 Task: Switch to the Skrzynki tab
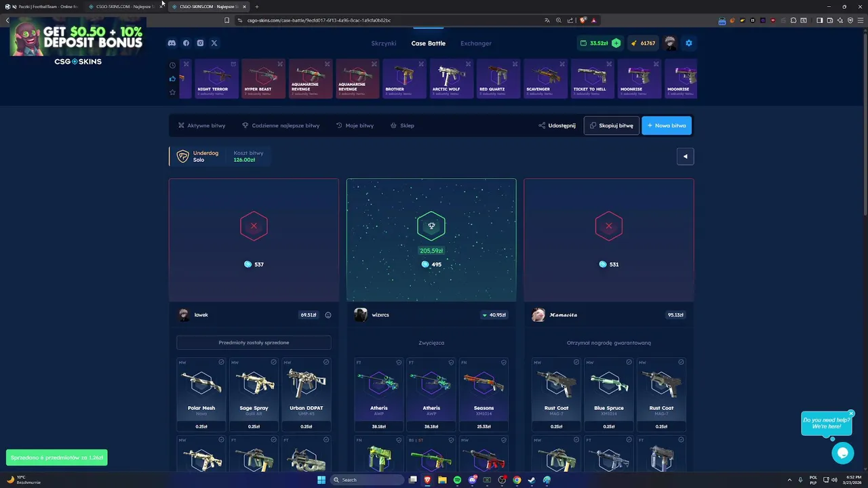point(384,43)
